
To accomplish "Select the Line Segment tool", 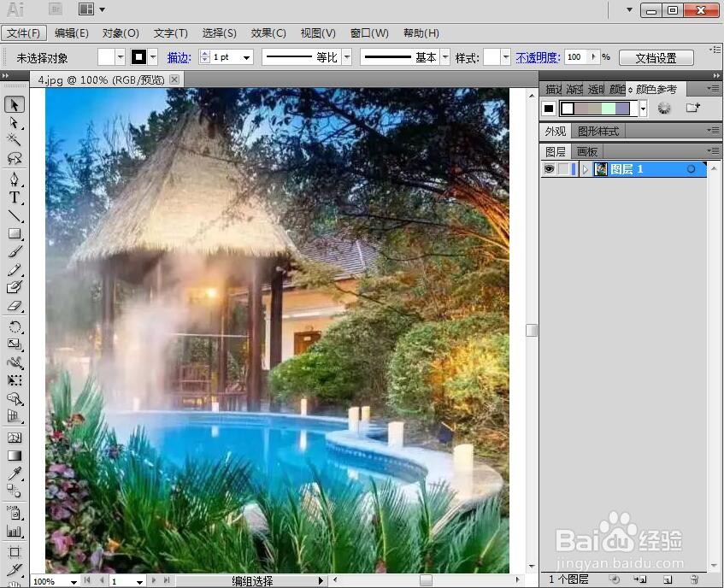I will pos(15,215).
